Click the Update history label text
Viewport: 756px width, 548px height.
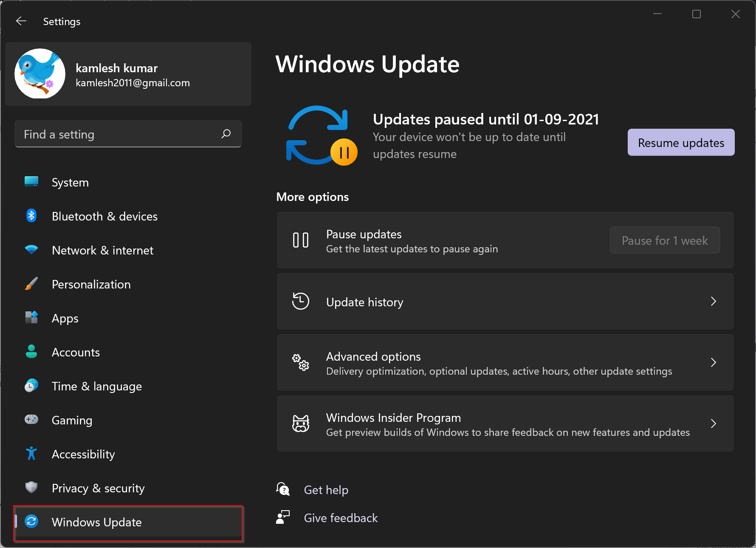click(x=365, y=302)
